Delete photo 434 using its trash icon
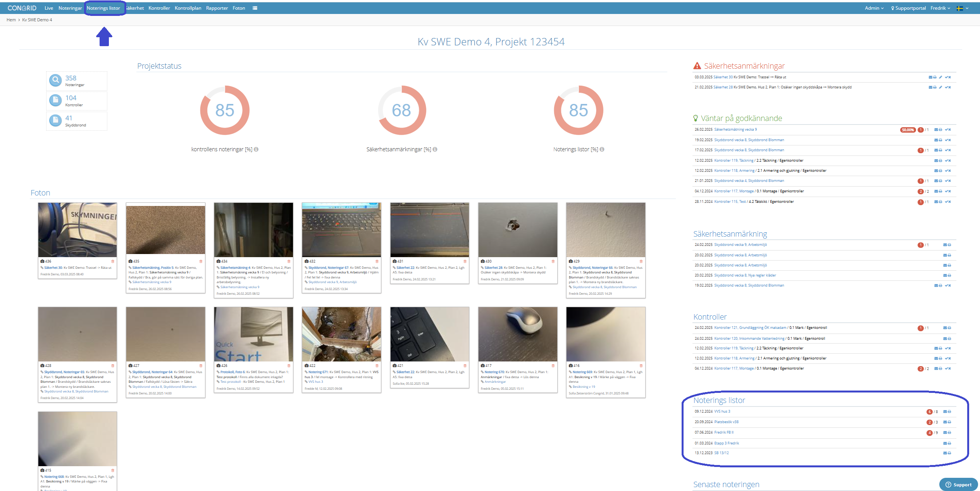This screenshot has height=491, width=980. pos(289,261)
